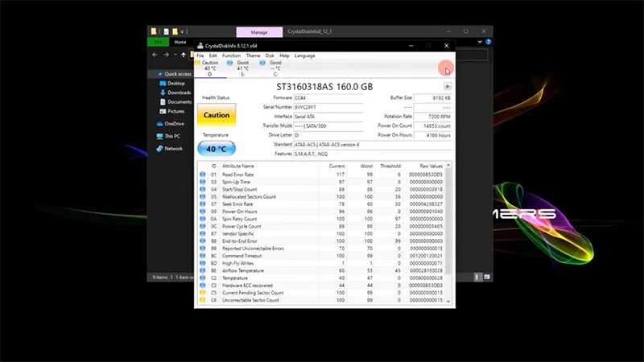Image resolution: width=644 pixels, height=362 pixels.
Task: Click the yellow status icon for Current Pending Sector Count
Action: point(202,292)
